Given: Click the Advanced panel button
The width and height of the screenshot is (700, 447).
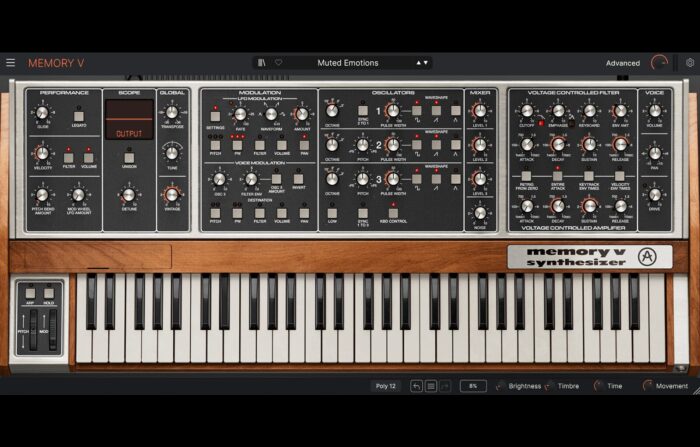Looking at the screenshot, I should 623,63.
